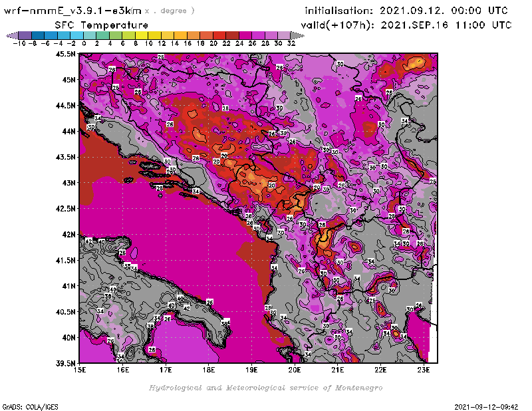Click the 23E longitude axis label

click(x=423, y=370)
